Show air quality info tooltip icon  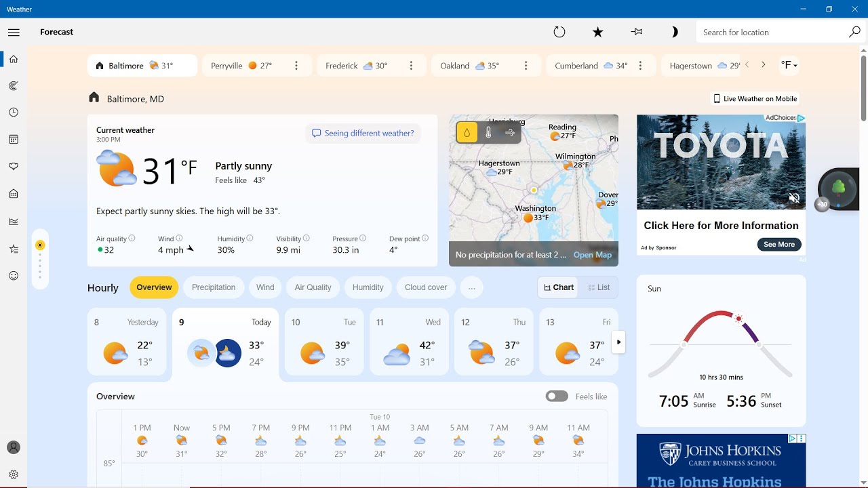click(x=132, y=238)
